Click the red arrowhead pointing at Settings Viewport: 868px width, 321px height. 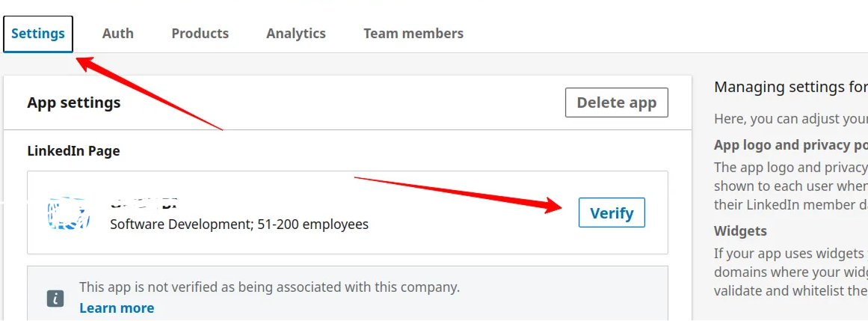[x=88, y=64]
